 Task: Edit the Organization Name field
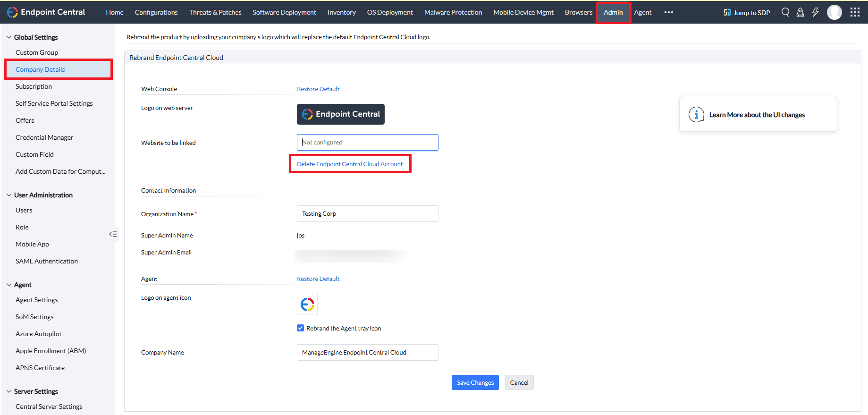click(368, 213)
